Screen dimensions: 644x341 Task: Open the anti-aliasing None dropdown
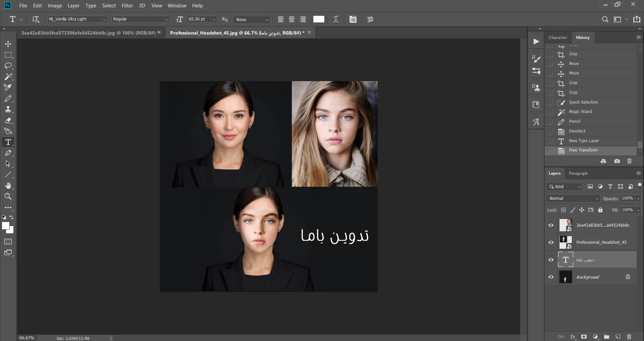point(252,19)
